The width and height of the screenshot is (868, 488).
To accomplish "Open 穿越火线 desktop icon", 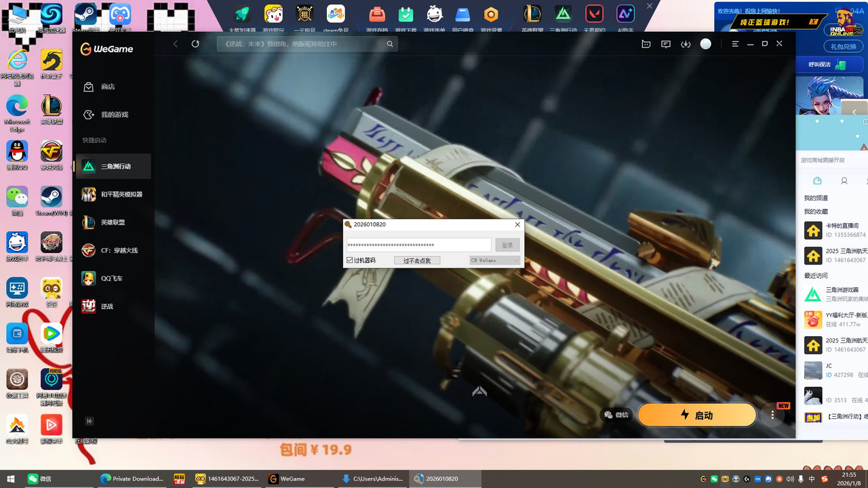I will tap(52, 155).
